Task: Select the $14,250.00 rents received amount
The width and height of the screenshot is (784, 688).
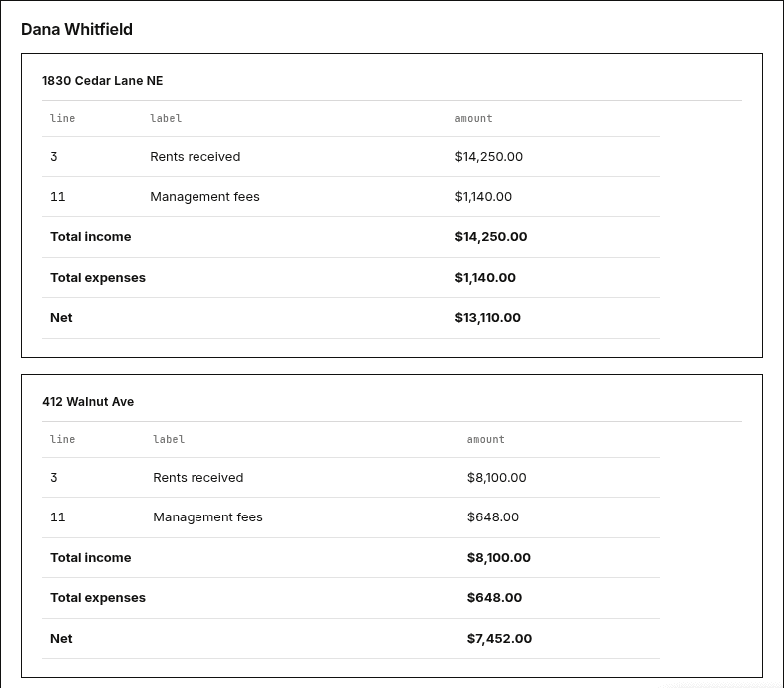Action: point(489,156)
